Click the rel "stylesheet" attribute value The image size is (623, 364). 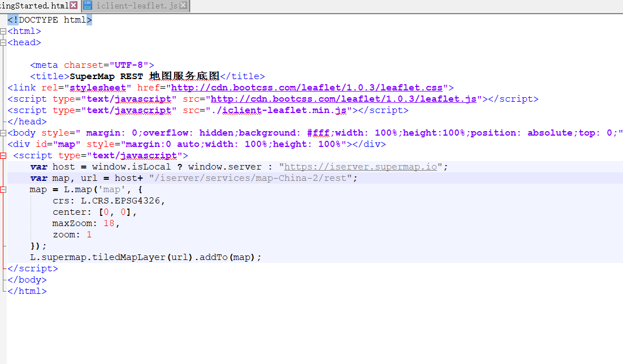coord(98,88)
